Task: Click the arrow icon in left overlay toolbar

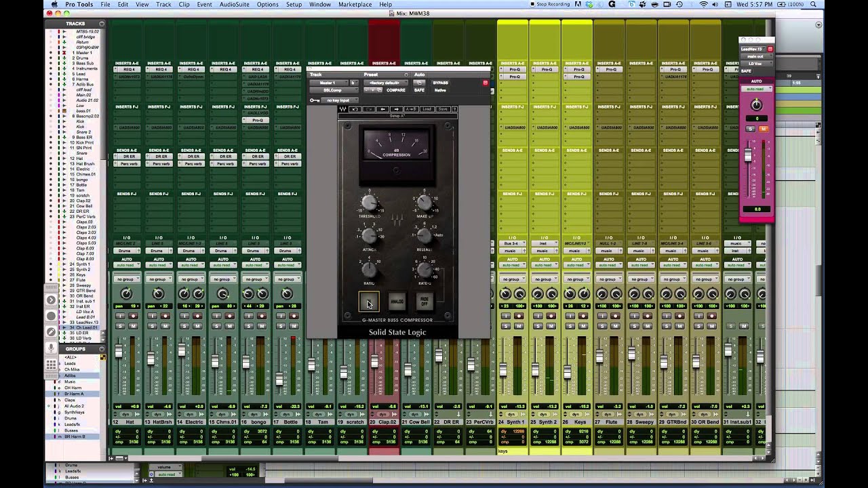Action: tap(51, 300)
